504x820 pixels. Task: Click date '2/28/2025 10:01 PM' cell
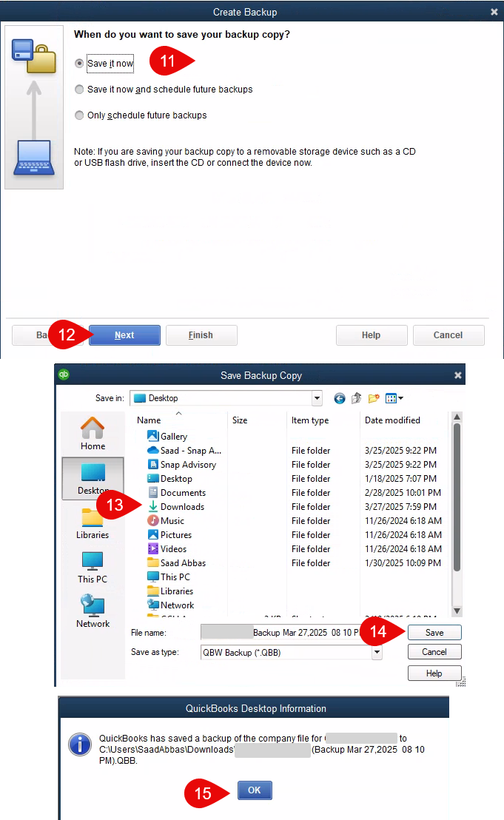pyautogui.click(x=403, y=493)
